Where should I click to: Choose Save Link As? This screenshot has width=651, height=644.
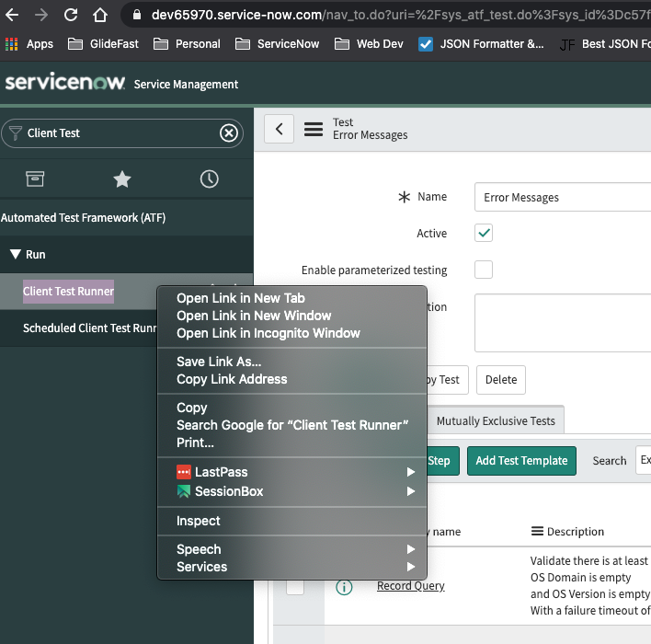point(291,362)
